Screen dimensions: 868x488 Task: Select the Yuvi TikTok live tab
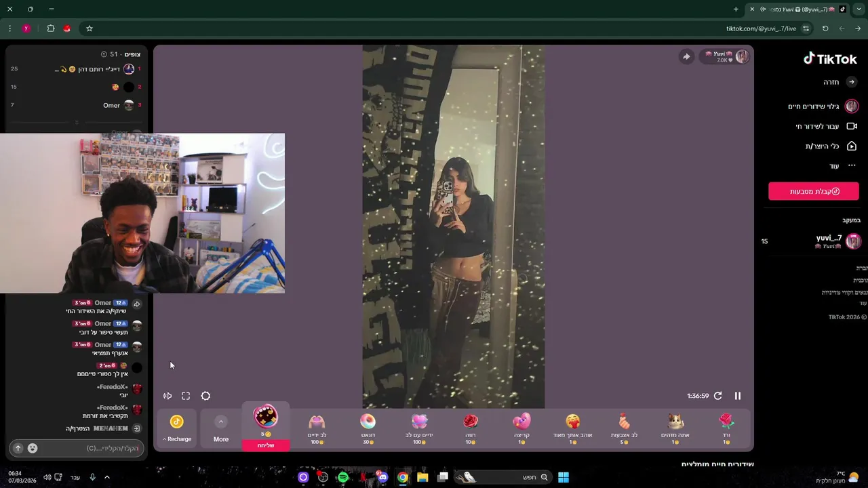pyautogui.click(x=799, y=9)
